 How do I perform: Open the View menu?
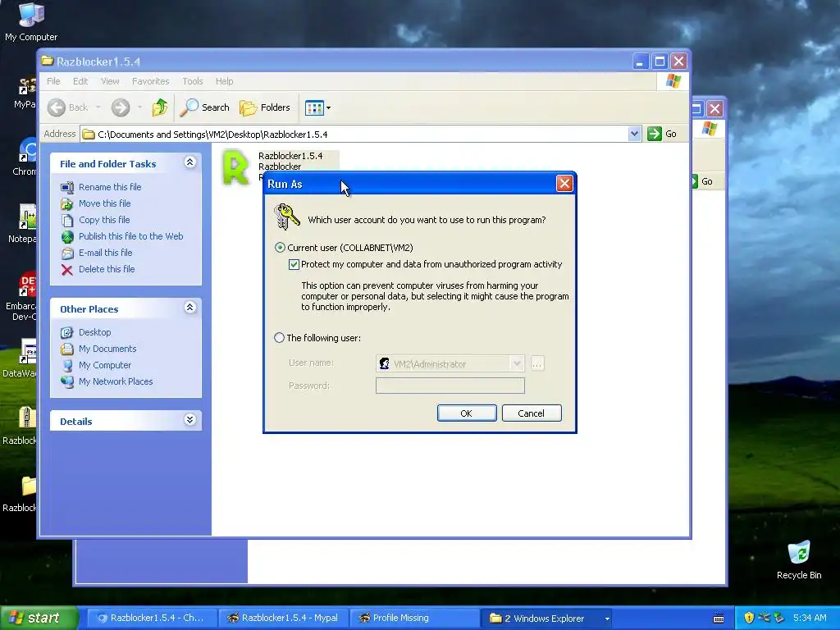coord(110,81)
